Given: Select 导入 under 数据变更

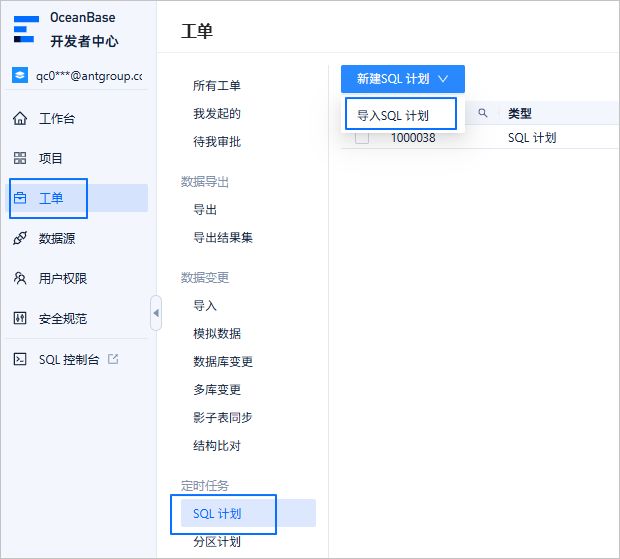Looking at the screenshot, I should [x=205, y=306].
